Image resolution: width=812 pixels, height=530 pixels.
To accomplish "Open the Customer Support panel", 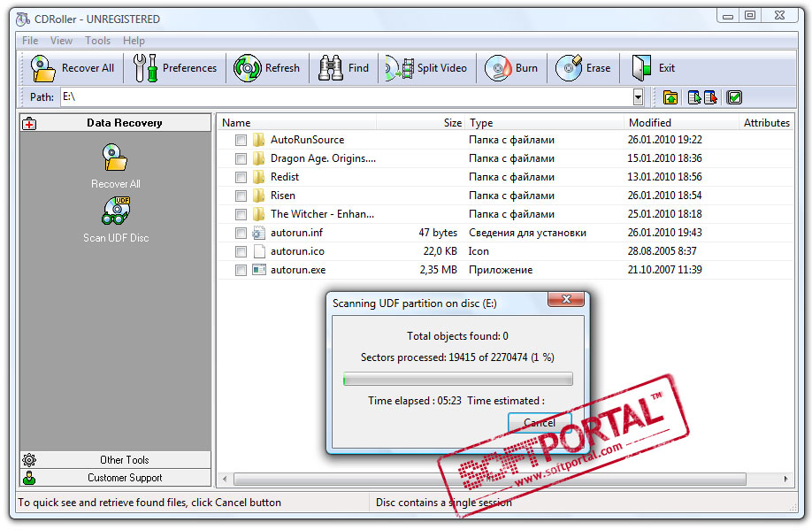I will coord(116,477).
